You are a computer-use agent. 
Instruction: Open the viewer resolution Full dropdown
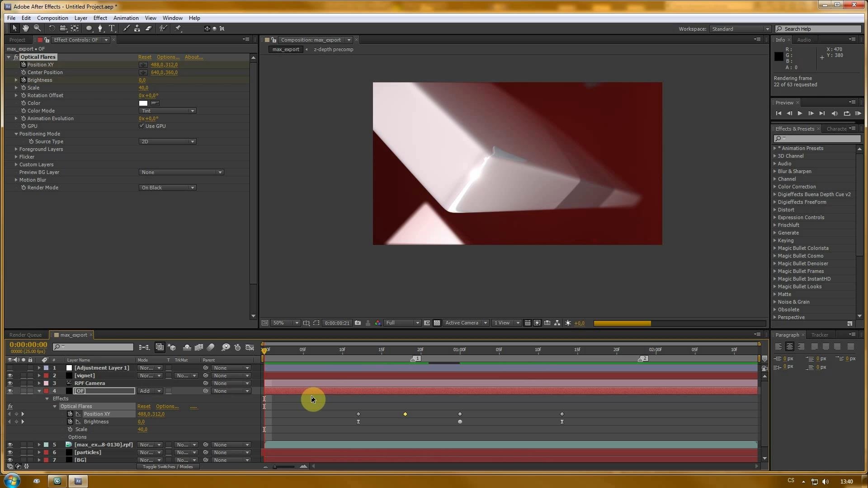[402, 323]
